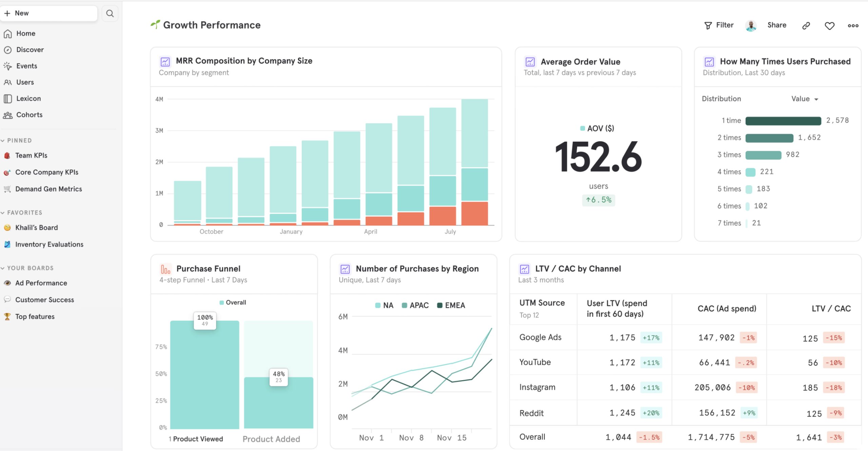Open the three-dot more options menu
The image size is (868, 451).
pos(853,26)
